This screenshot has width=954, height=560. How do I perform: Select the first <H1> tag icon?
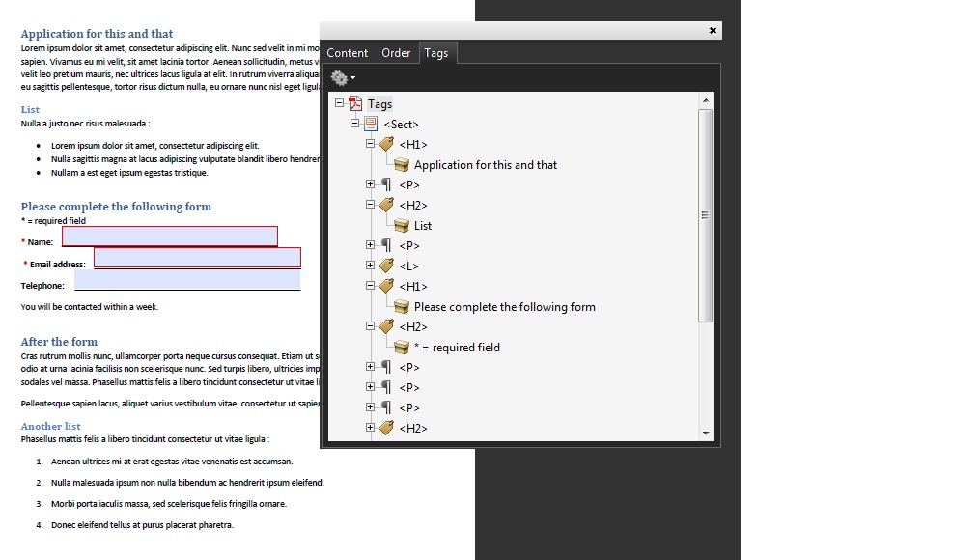coord(386,144)
